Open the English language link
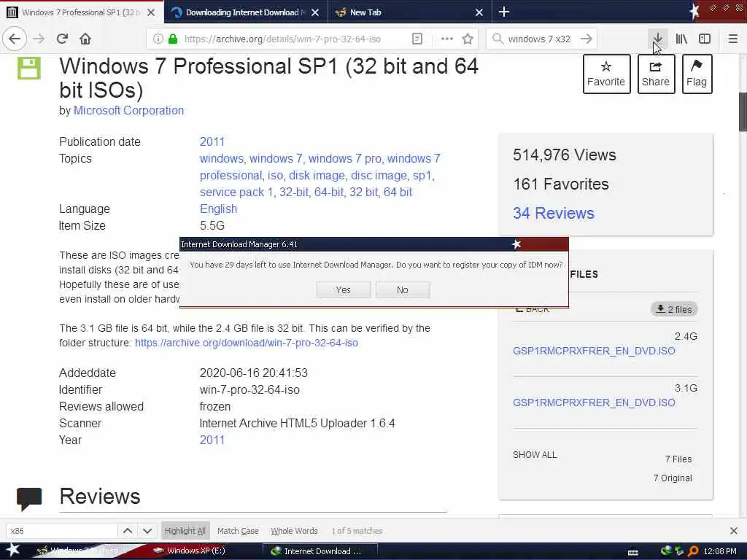This screenshot has width=747, height=560. pyautogui.click(x=218, y=209)
